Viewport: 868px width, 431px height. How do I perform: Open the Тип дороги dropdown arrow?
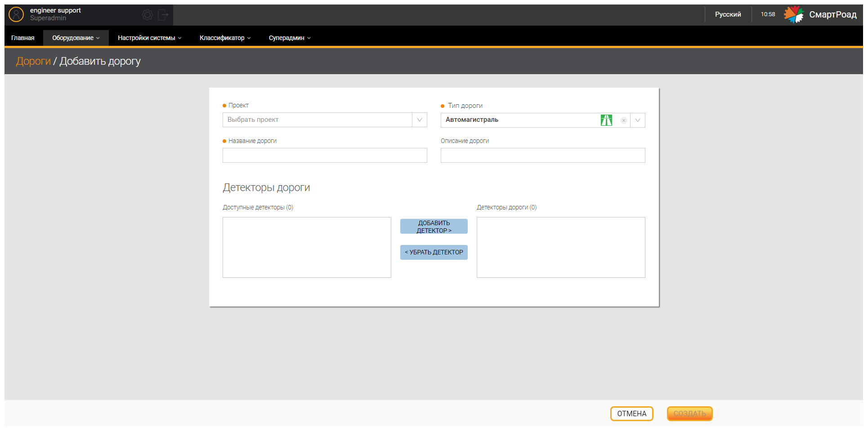(638, 120)
